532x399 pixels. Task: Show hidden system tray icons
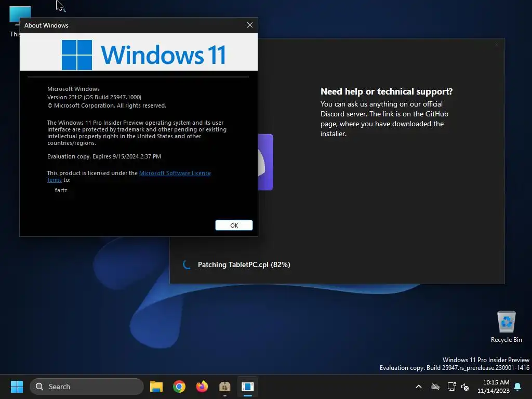419,387
